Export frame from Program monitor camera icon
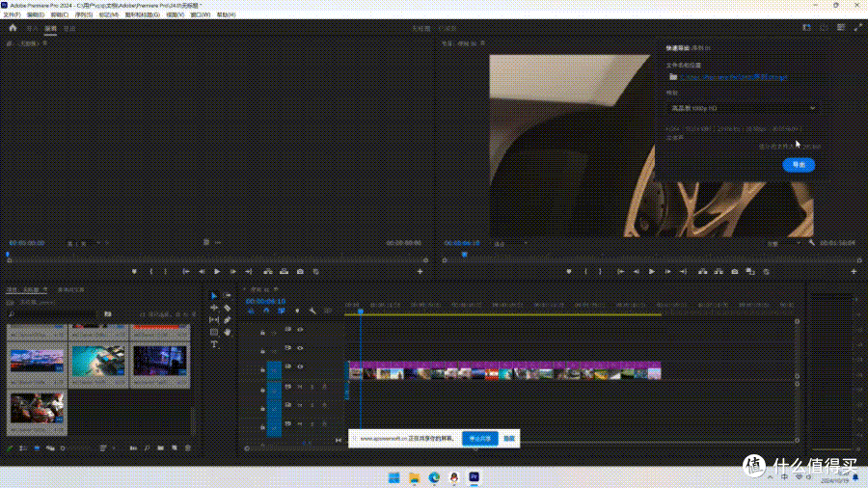Viewport: 868px width, 488px height. point(735,272)
